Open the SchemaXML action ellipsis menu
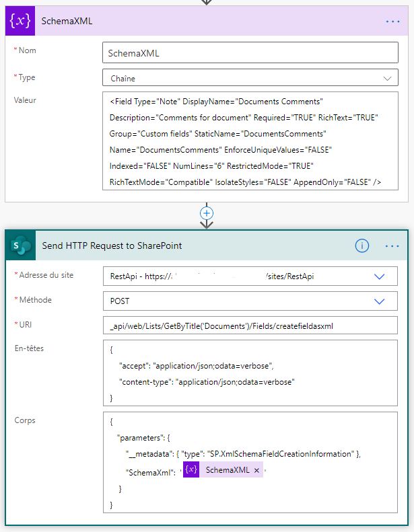Screen dimensions: 414x532 coord(392,22)
